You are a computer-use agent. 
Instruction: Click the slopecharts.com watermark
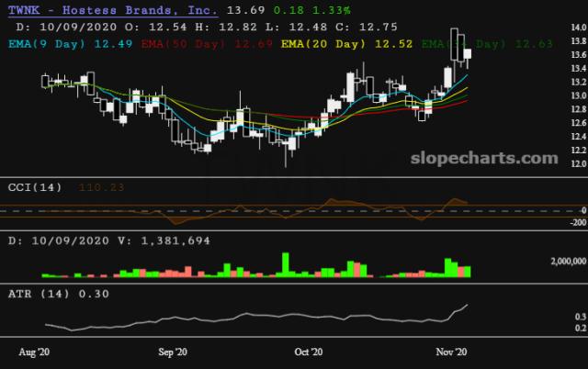[x=486, y=158]
